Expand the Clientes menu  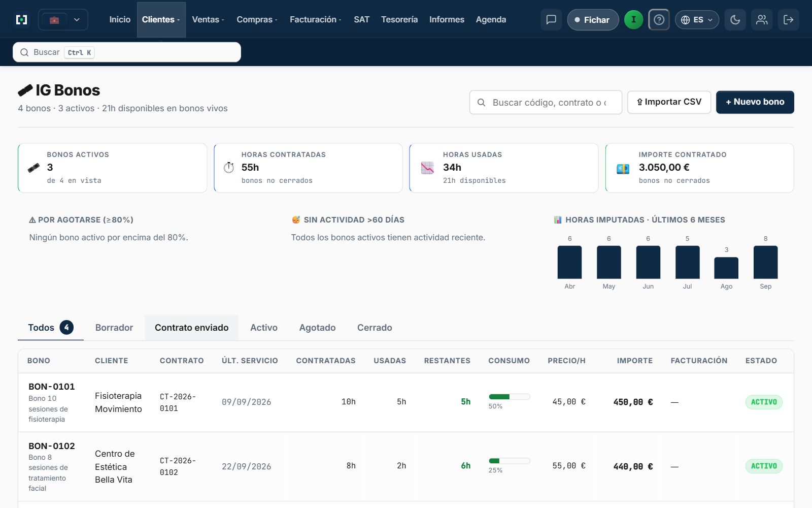(x=161, y=20)
